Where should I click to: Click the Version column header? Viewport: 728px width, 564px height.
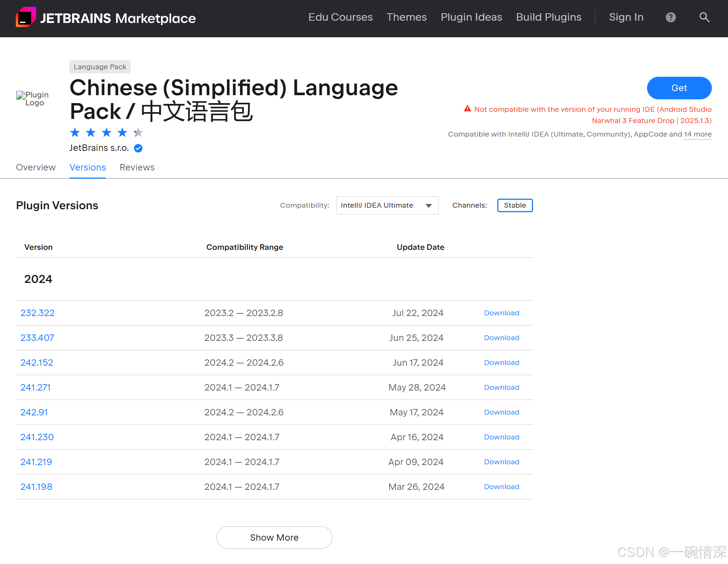[38, 247]
